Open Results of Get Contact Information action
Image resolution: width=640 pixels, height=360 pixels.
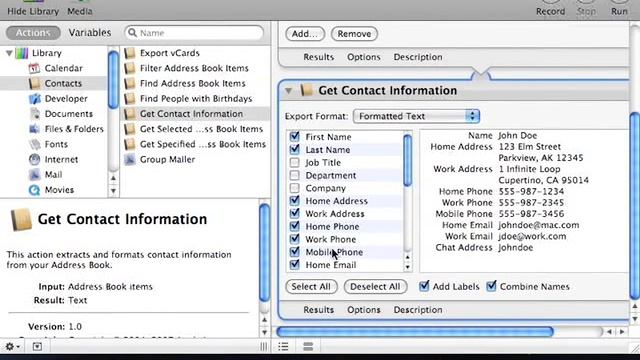coord(318,310)
